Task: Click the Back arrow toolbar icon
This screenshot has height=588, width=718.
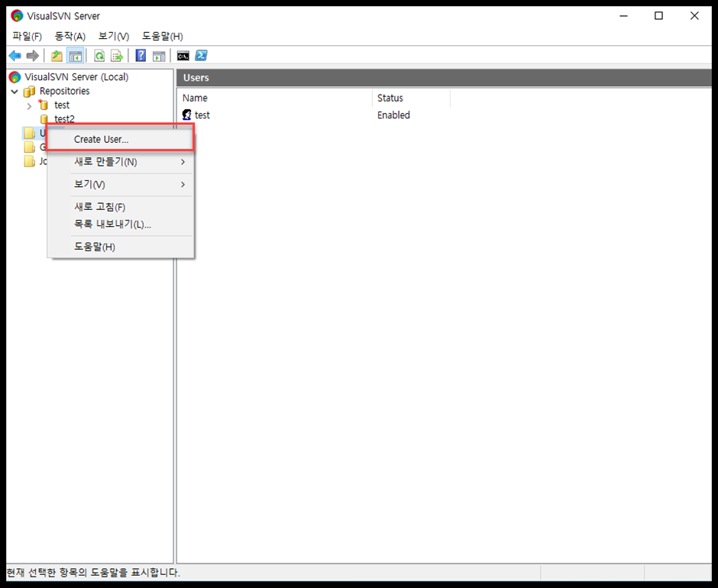Action: click(x=15, y=56)
